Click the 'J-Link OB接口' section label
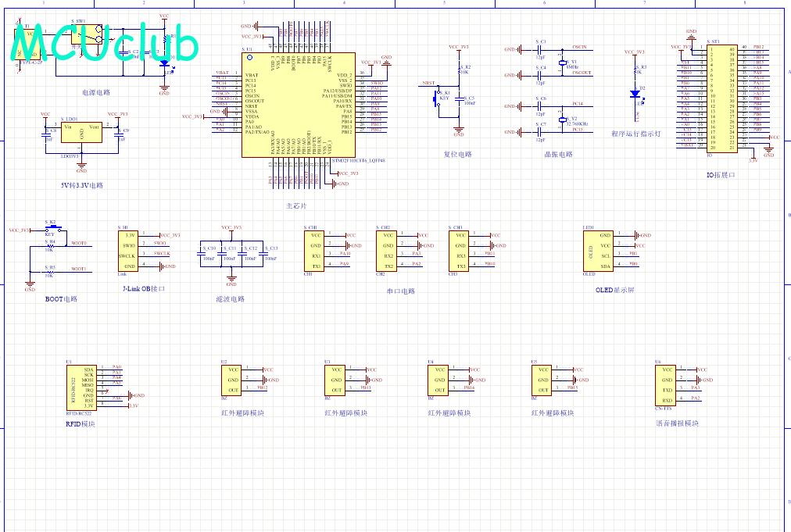The height and width of the screenshot is (532, 791). coord(144,288)
